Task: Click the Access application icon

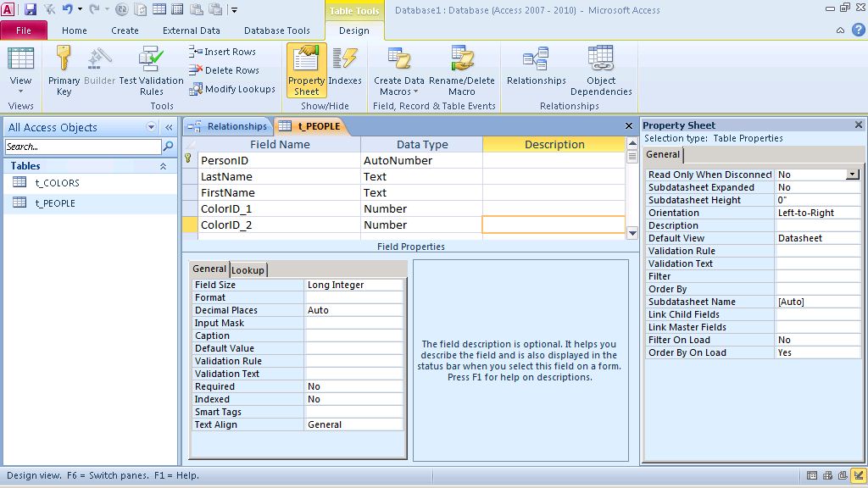Action: pyautogui.click(x=8, y=9)
